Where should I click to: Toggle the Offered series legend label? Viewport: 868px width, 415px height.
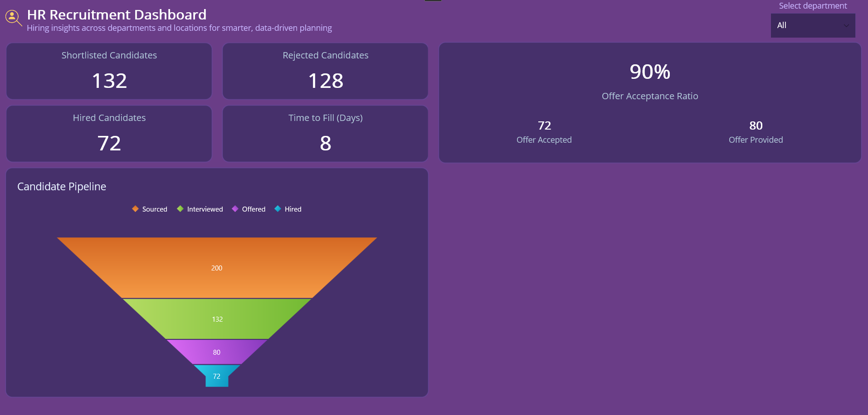point(254,209)
